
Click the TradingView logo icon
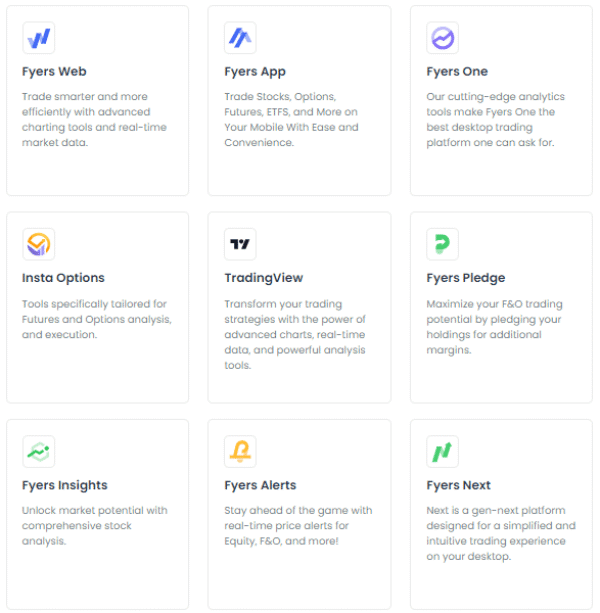click(241, 244)
